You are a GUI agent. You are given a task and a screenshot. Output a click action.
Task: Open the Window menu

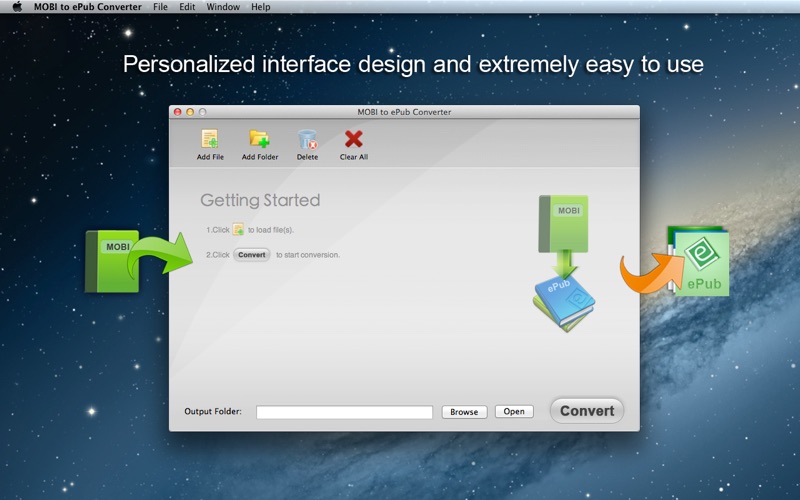[x=223, y=7]
